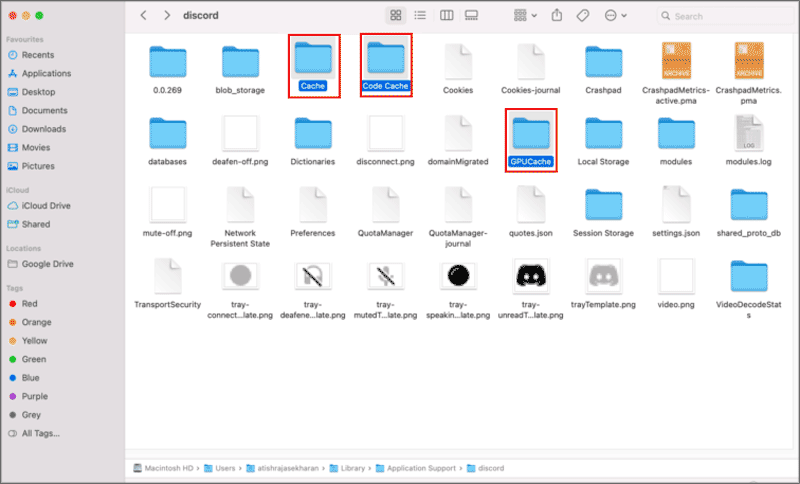The height and width of the screenshot is (484, 800).
Task: Select the blob_storage folder
Action: 240,62
